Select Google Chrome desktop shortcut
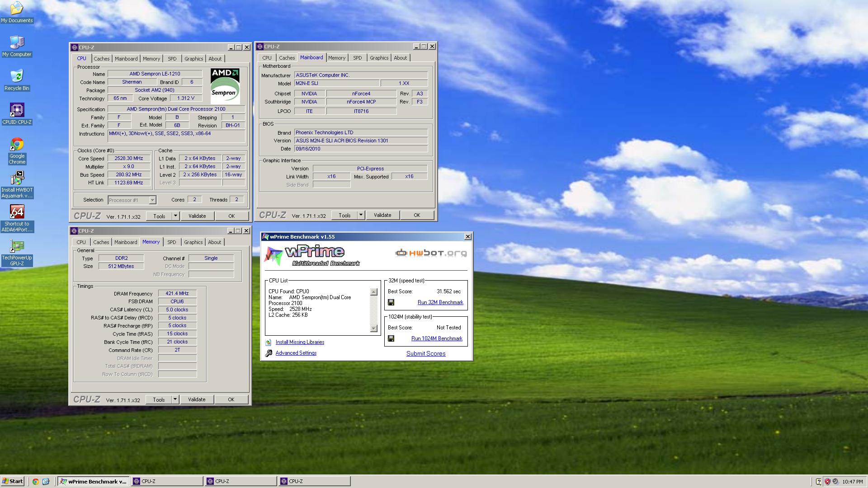 pos(17,151)
